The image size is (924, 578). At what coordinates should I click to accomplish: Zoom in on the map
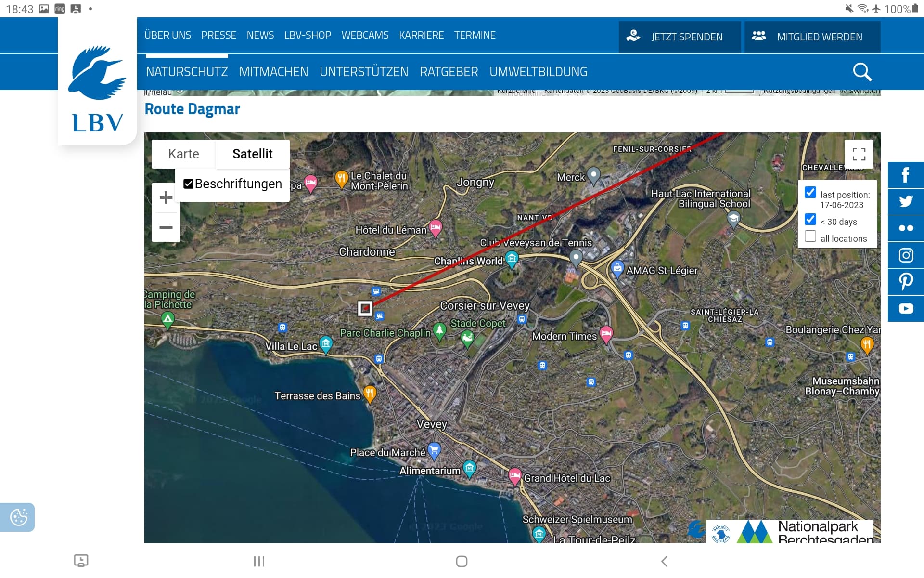click(x=166, y=197)
